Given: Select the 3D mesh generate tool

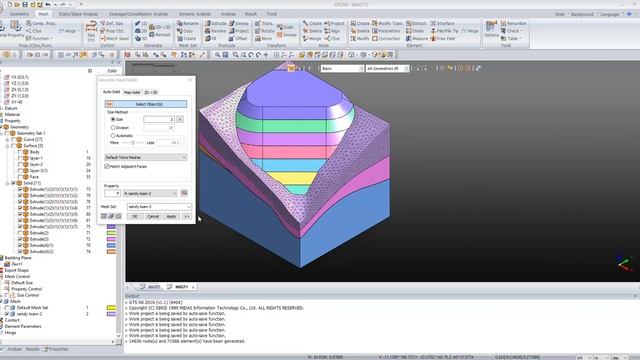Looking at the screenshot, I should tap(140, 38).
